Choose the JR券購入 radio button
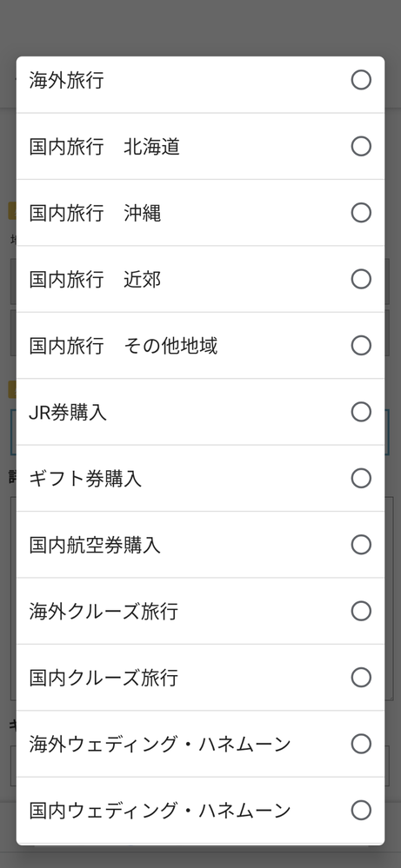The width and height of the screenshot is (401, 868). (x=361, y=412)
